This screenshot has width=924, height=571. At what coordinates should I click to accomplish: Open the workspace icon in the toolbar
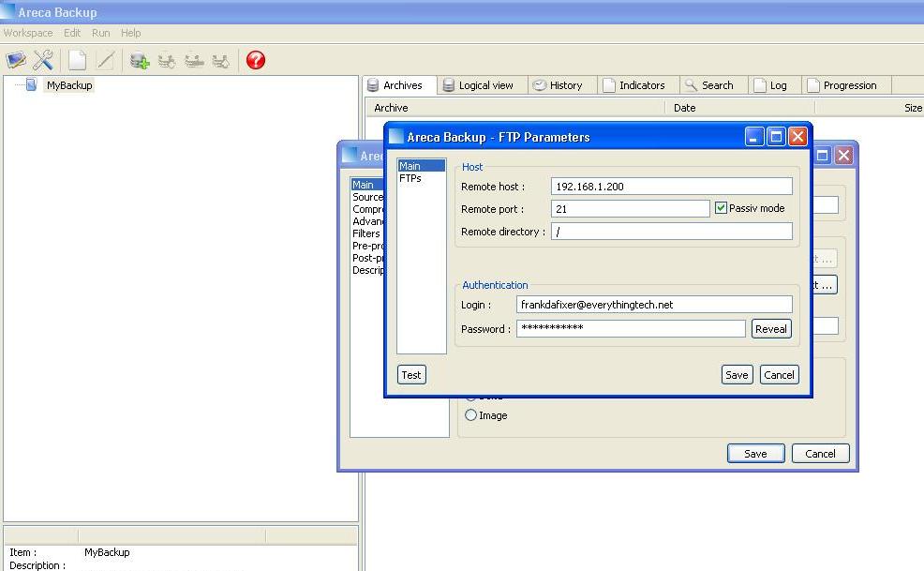click(16, 61)
